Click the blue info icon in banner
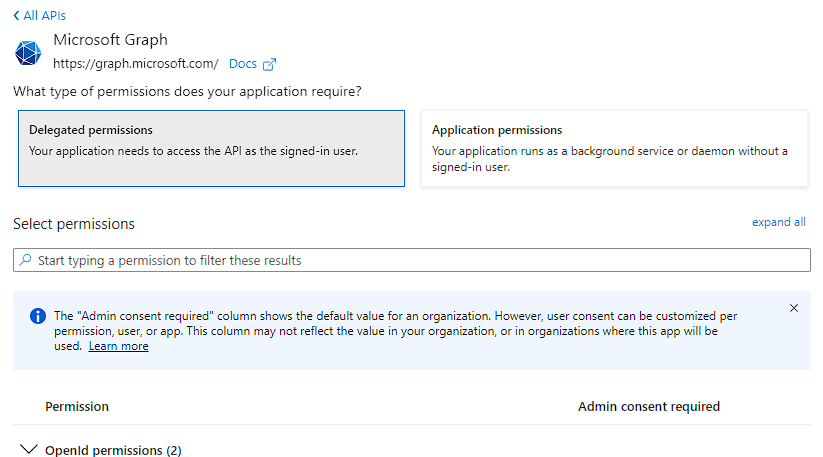 tap(38, 316)
